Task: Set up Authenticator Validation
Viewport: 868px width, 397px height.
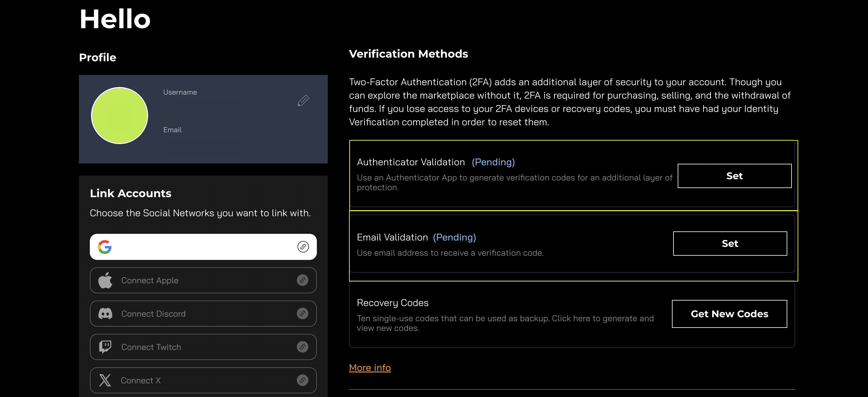Action: (x=734, y=175)
